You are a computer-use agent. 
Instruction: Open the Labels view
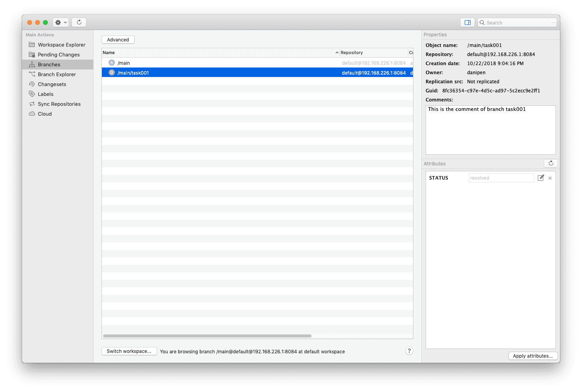pos(45,94)
